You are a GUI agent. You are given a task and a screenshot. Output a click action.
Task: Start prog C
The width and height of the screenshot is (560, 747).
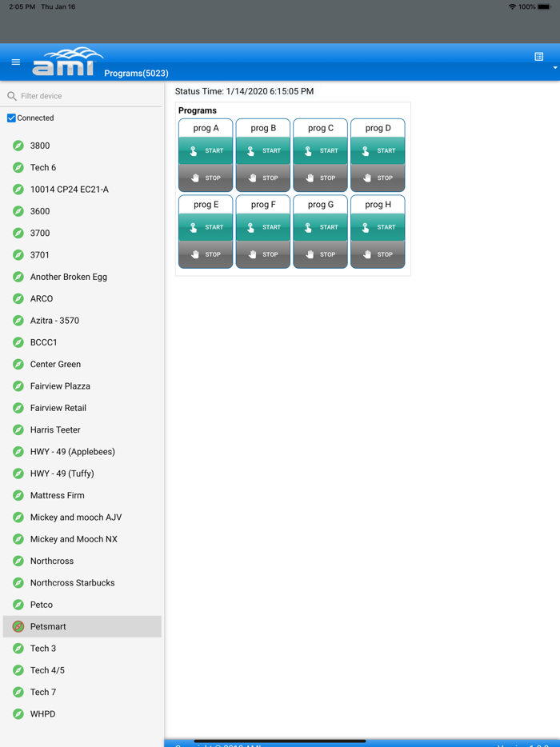[320, 150]
